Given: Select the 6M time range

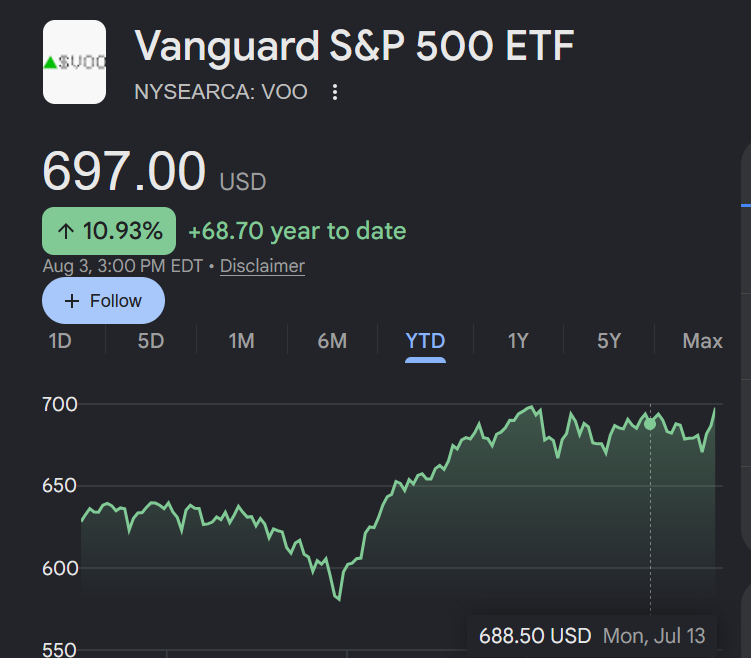Looking at the screenshot, I should pos(332,341).
